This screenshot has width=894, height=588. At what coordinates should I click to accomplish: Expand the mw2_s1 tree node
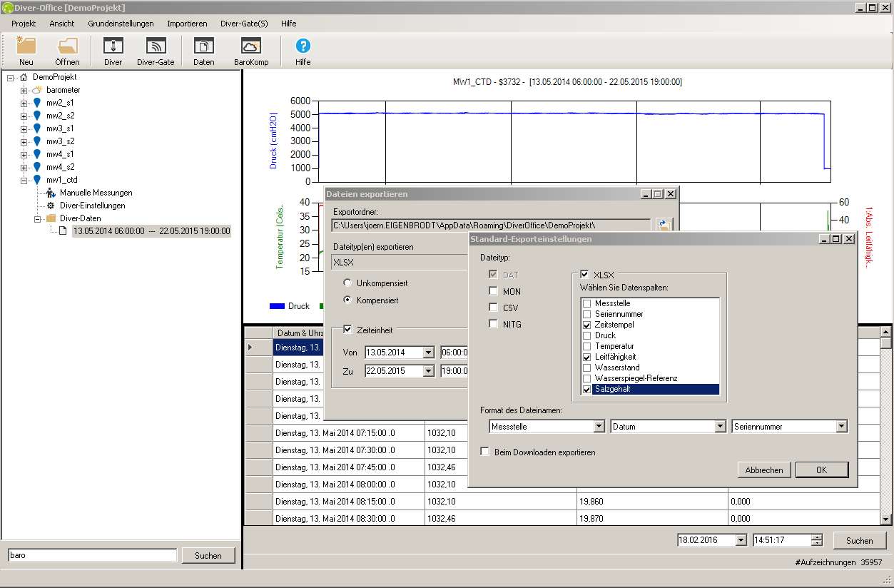tap(24, 103)
